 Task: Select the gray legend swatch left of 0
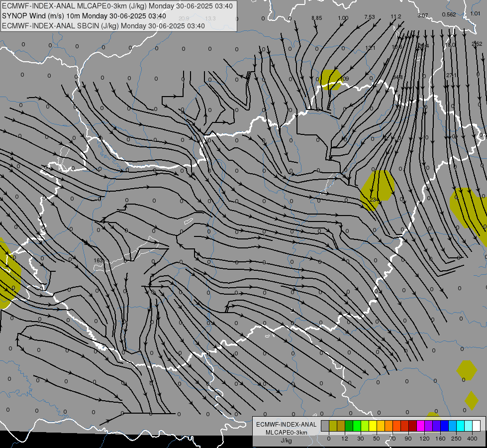coord(325,426)
